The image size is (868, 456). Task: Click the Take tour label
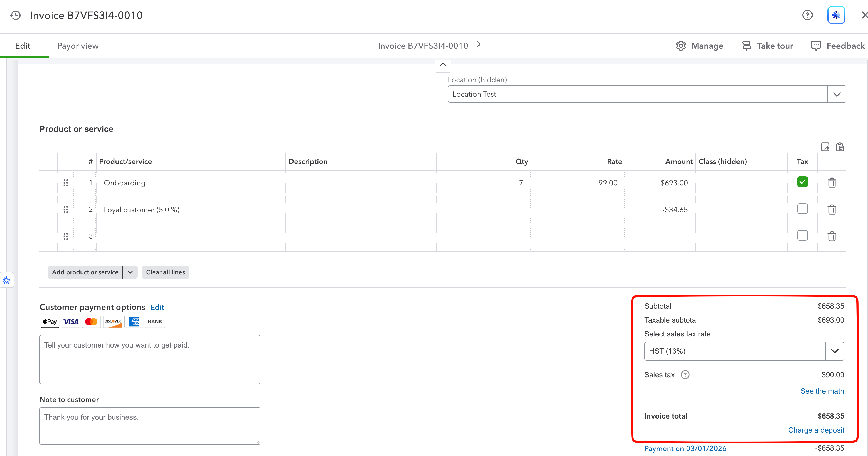tap(775, 46)
